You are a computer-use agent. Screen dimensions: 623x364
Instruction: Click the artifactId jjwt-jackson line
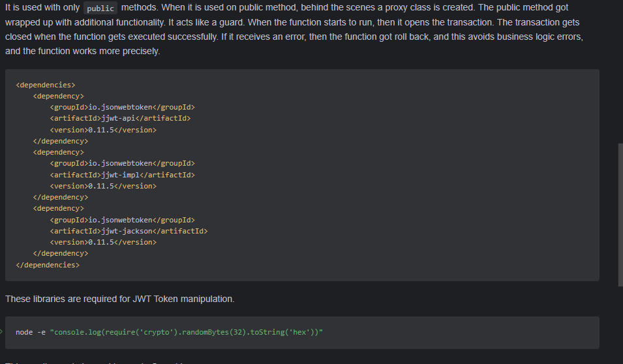129,231
